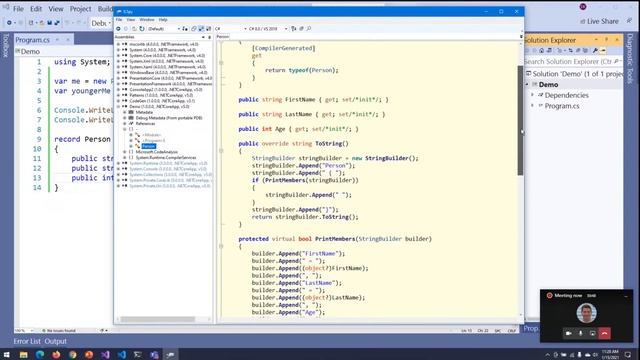Click the Search Solution Explorer input field
This screenshot has width=640, height=360.
[572, 62]
